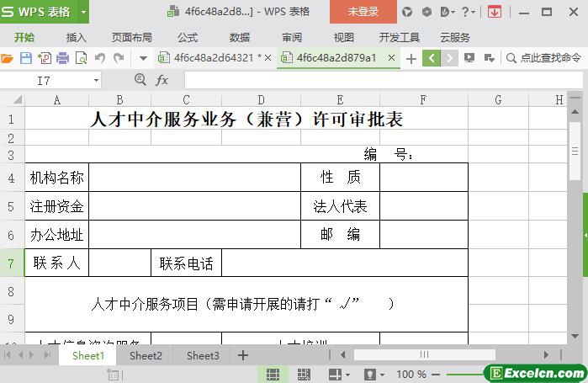Switch to the 开始 ribbon tab
588x383 pixels.
click(24, 38)
